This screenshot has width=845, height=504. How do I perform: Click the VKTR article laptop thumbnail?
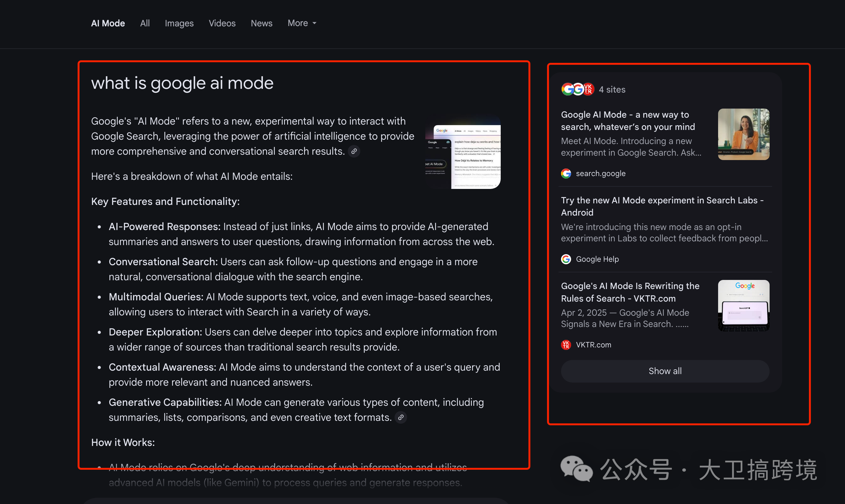click(x=743, y=306)
